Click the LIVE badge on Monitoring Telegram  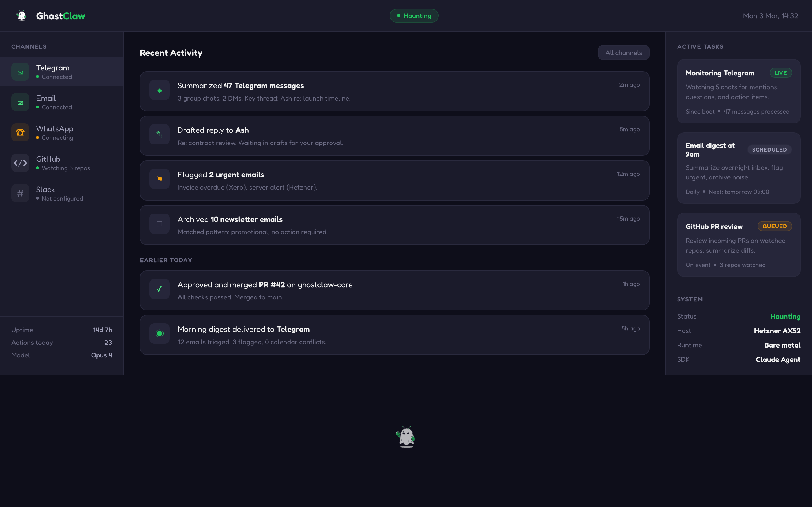[x=781, y=73]
